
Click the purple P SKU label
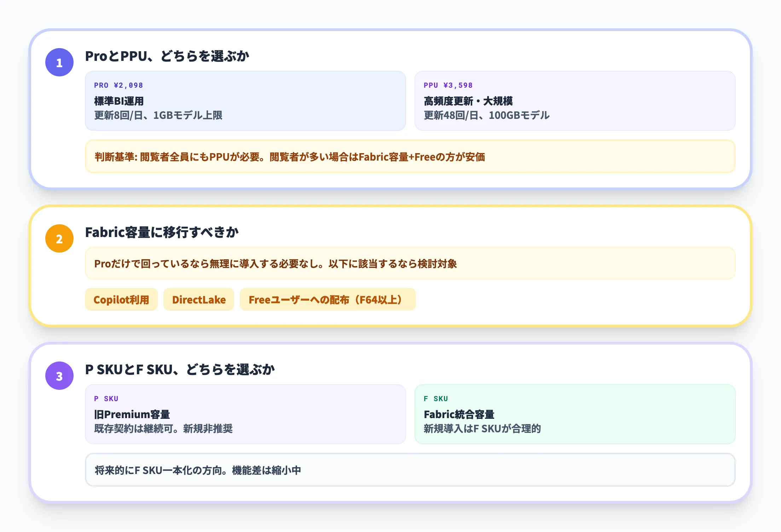tap(106, 399)
